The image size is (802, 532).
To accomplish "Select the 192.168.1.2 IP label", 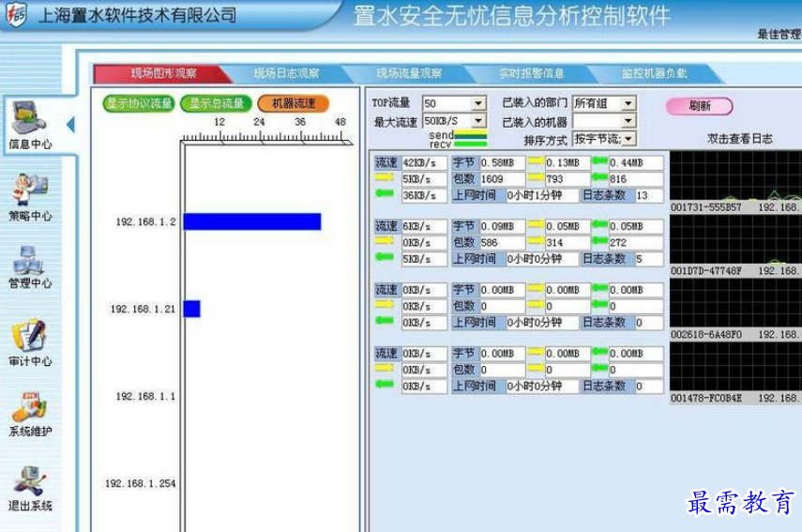I will pyautogui.click(x=145, y=222).
